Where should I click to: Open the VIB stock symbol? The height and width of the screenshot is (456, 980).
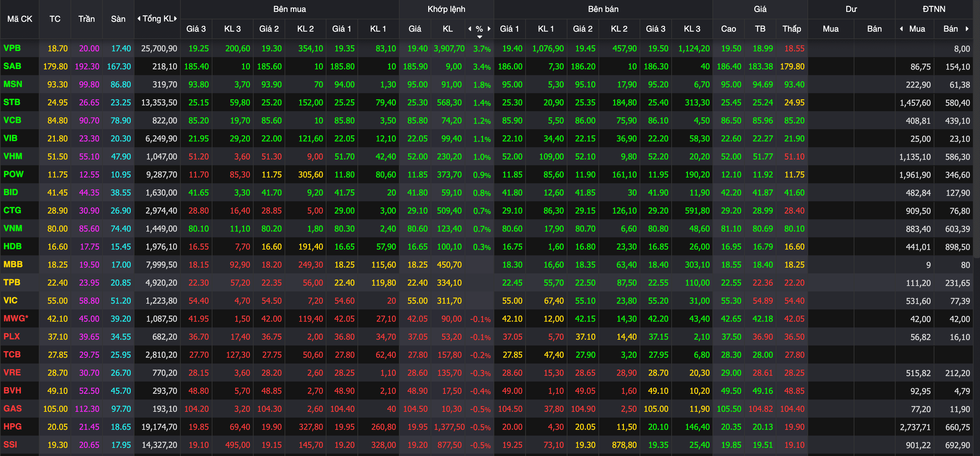pyautogui.click(x=10, y=138)
